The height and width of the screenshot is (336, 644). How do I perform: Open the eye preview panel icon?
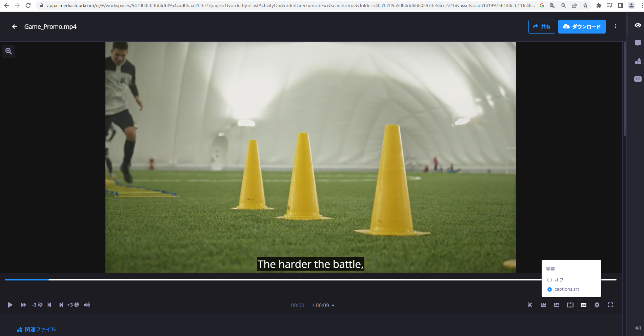click(638, 25)
